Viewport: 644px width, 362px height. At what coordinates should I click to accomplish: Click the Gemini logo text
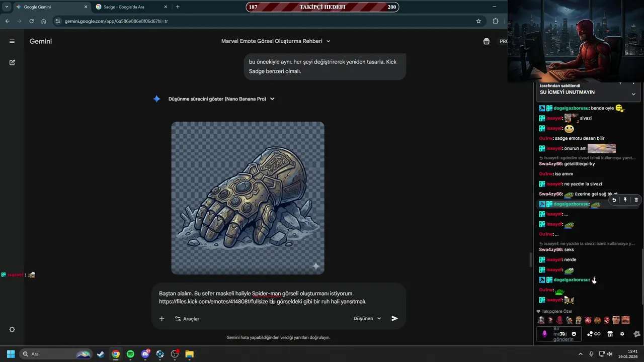pos(41,41)
